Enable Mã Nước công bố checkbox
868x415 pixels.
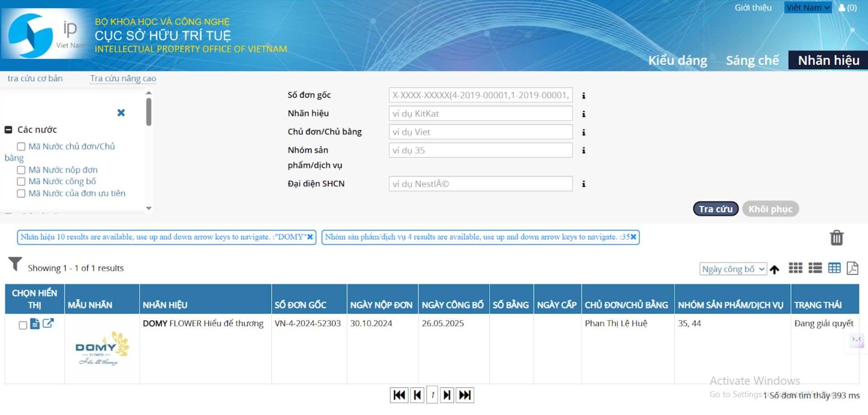pyautogui.click(x=21, y=182)
